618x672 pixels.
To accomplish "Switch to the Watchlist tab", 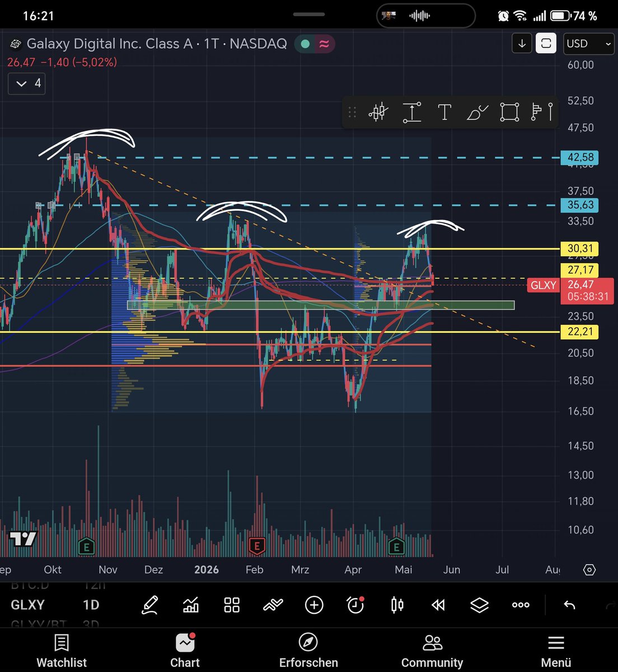I will (62, 651).
